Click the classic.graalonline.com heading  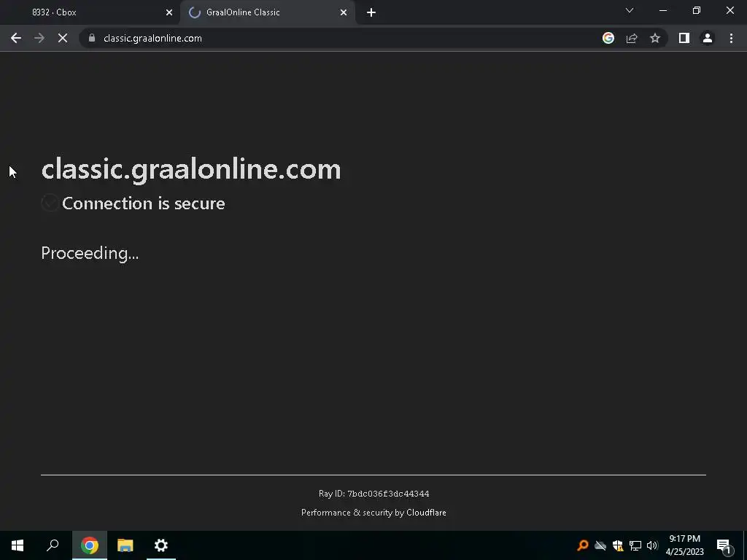[x=191, y=169]
